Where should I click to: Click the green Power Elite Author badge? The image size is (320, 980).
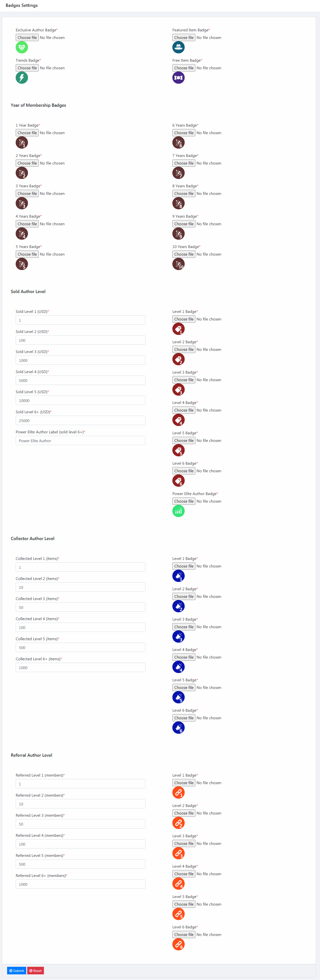[178, 511]
